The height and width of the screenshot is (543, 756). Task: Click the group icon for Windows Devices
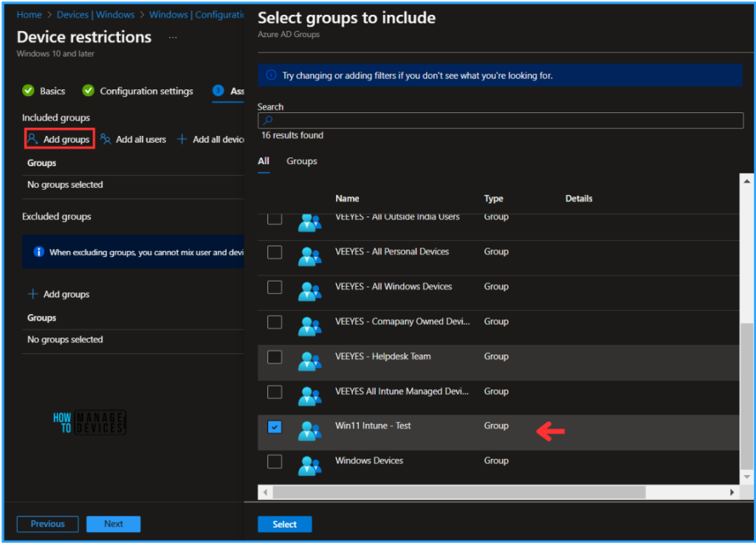pyautogui.click(x=309, y=465)
